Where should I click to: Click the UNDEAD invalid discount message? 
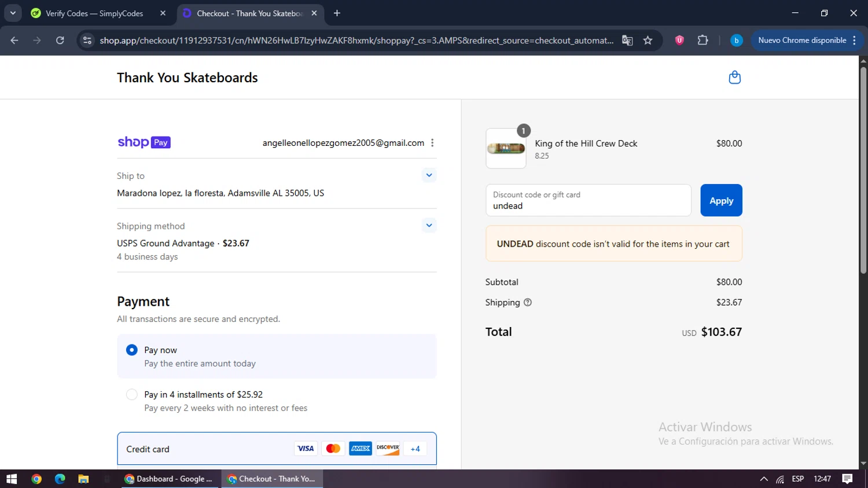(614, 244)
